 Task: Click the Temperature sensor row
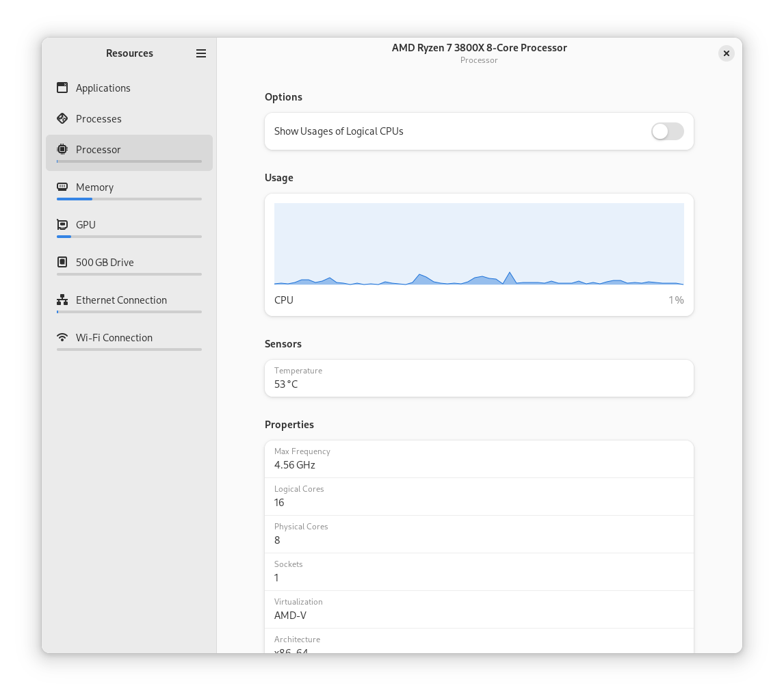479,378
